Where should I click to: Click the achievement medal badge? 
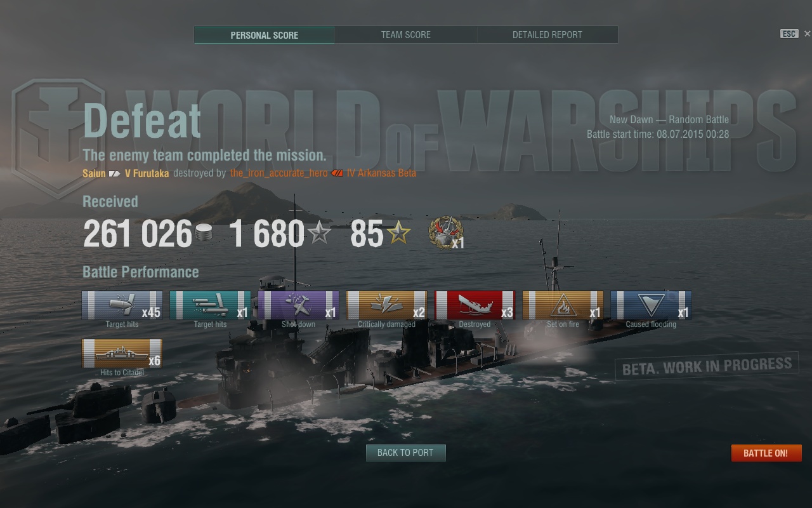pos(446,233)
